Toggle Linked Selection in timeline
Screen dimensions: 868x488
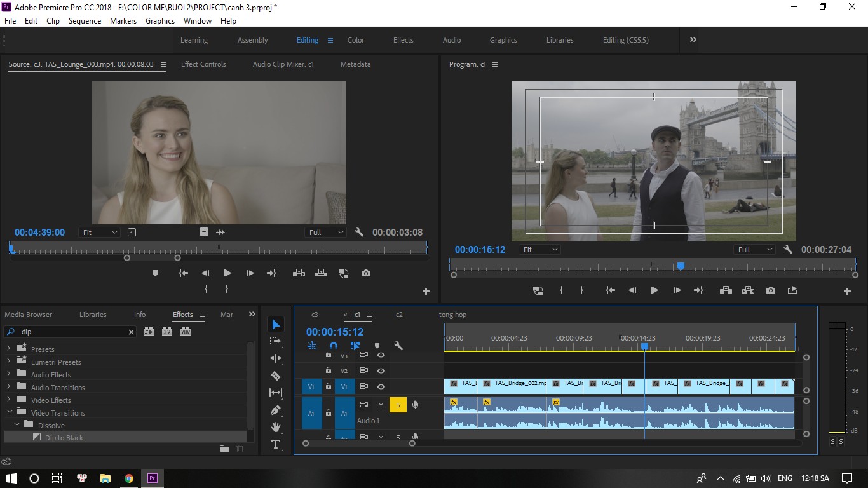[355, 346]
